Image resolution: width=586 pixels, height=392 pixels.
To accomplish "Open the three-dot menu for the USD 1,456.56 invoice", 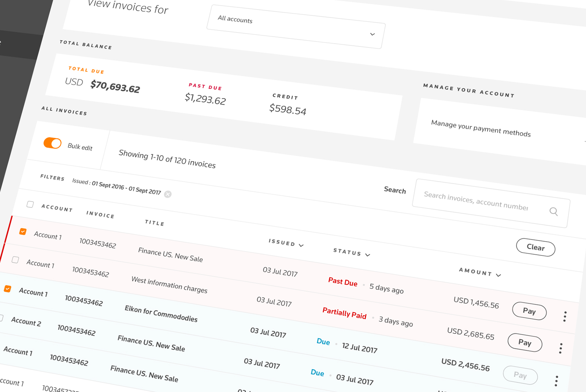I will coord(565,316).
